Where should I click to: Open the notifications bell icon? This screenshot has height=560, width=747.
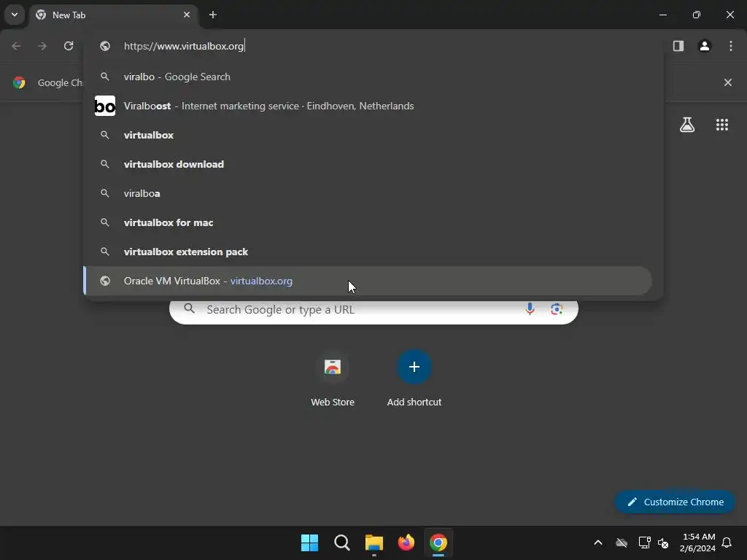[x=727, y=542]
